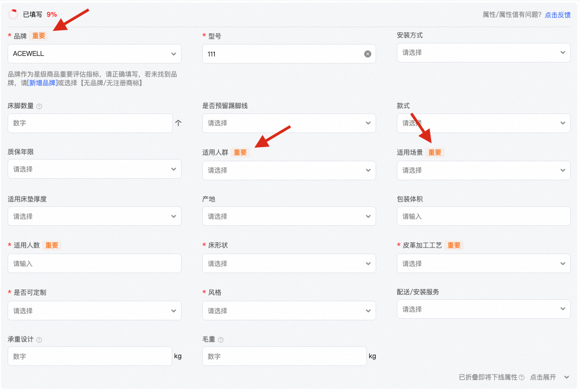Focus the 毛重 number input
Image resolution: width=580 pixels, height=392 pixels.
click(x=284, y=356)
